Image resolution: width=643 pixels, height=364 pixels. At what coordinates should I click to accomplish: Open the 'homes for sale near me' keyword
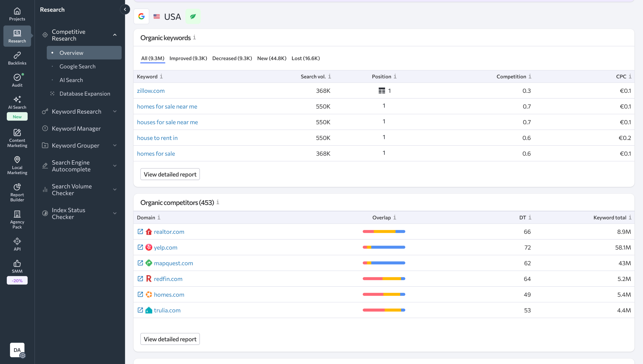click(x=167, y=106)
